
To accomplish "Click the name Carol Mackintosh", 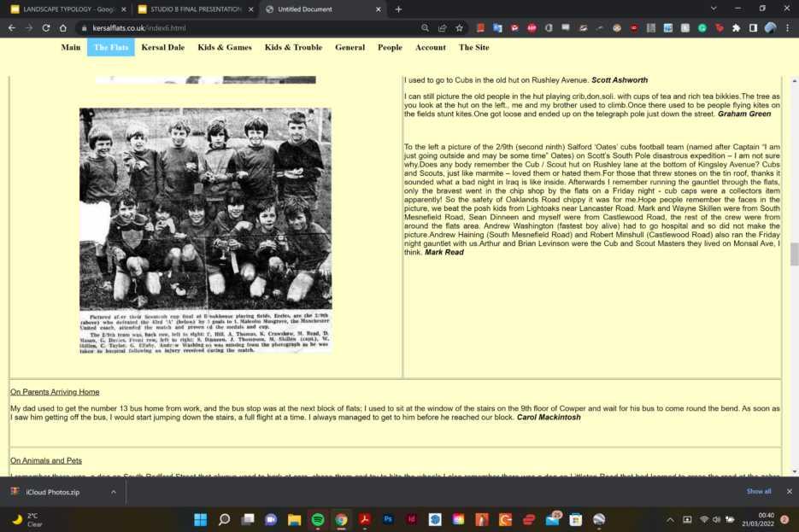I will pyautogui.click(x=549, y=417).
